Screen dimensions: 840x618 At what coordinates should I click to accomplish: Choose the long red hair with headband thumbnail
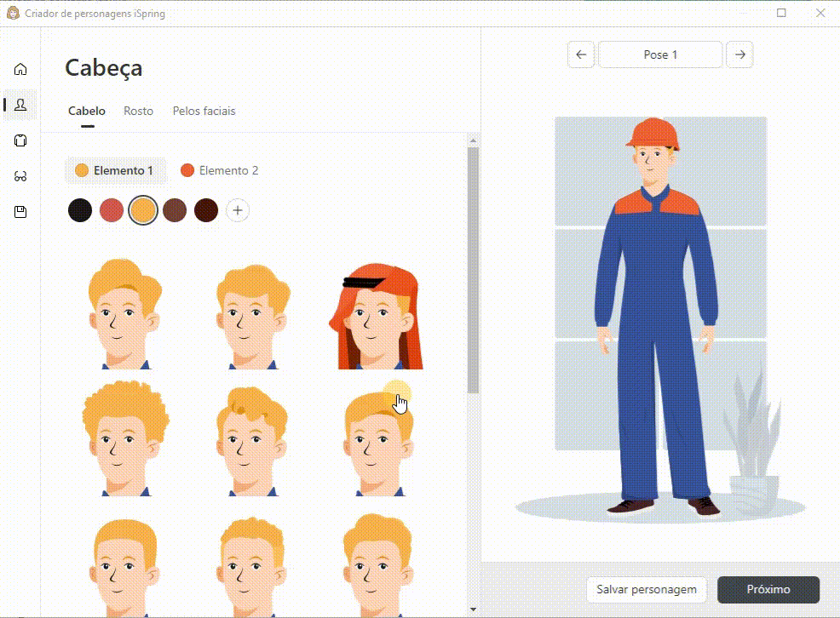(377, 316)
